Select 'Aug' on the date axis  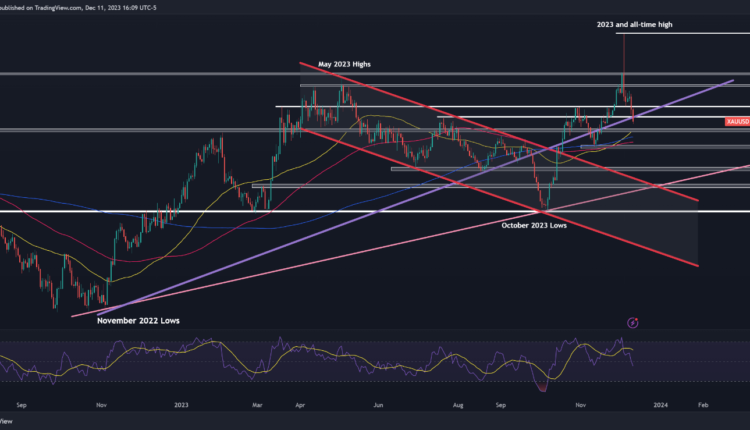457,406
